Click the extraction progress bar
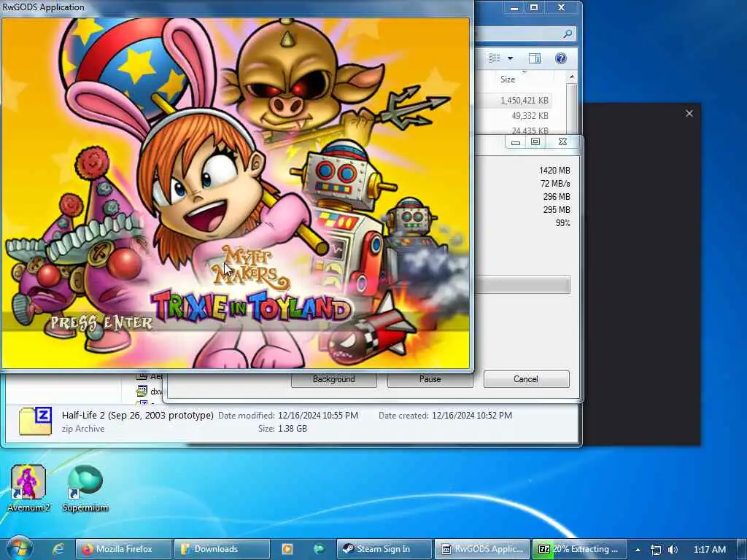 (522, 285)
